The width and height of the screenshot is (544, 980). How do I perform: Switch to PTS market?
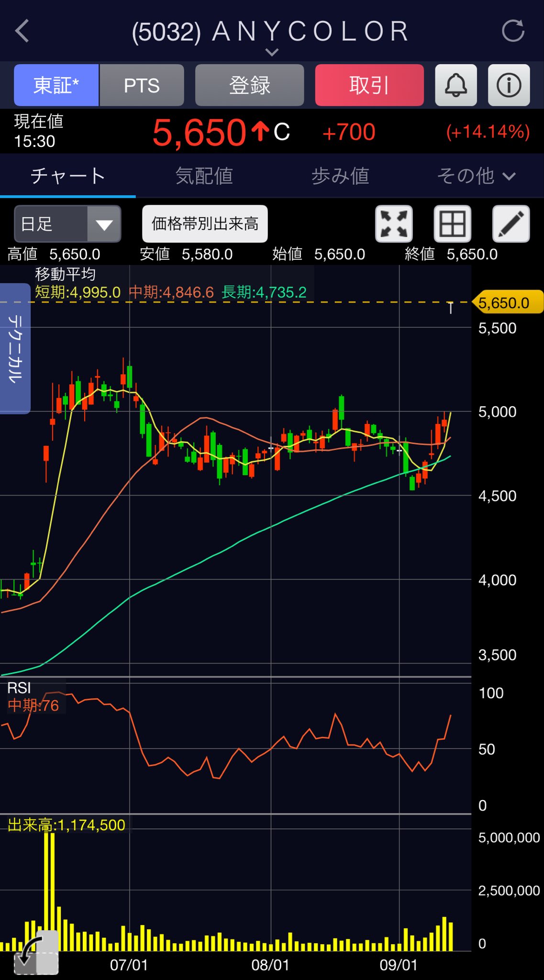(x=142, y=85)
